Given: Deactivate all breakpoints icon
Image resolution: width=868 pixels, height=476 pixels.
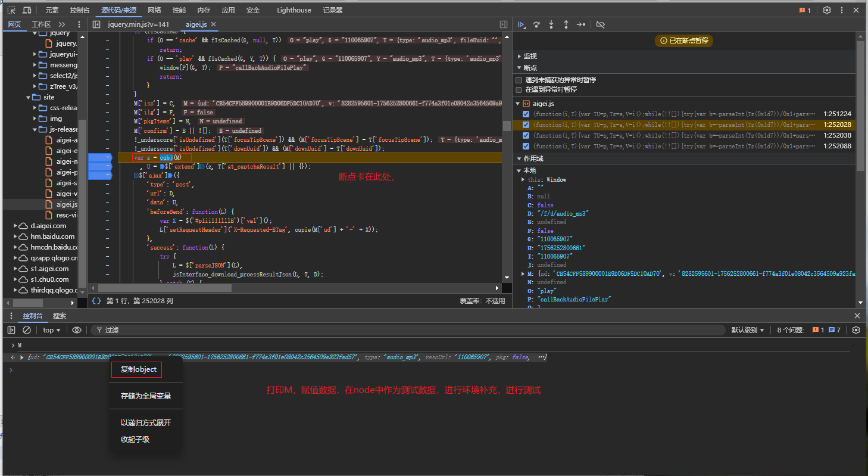Looking at the screenshot, I should (600, 24).
